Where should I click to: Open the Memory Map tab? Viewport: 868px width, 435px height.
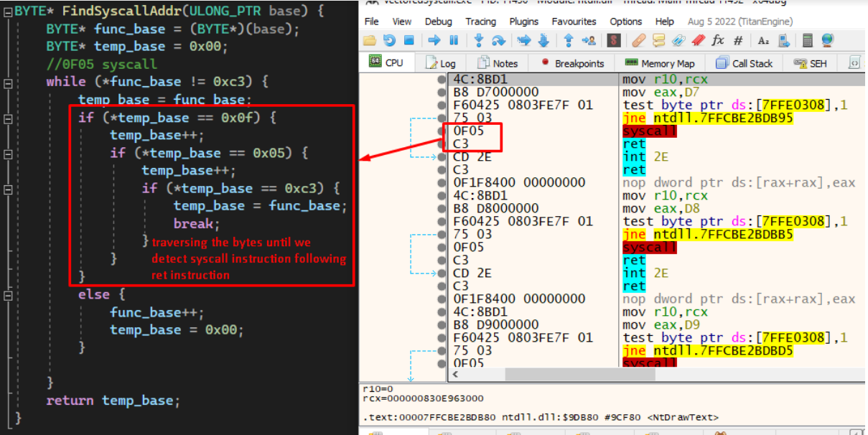point(660,63)
